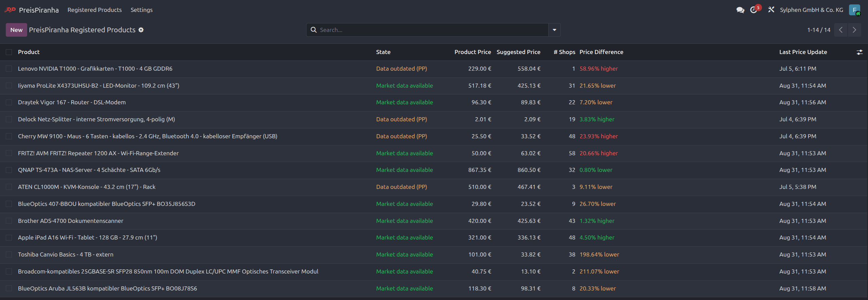
Task: Open the optional columns adjust icon
Action: coord(859,52)
